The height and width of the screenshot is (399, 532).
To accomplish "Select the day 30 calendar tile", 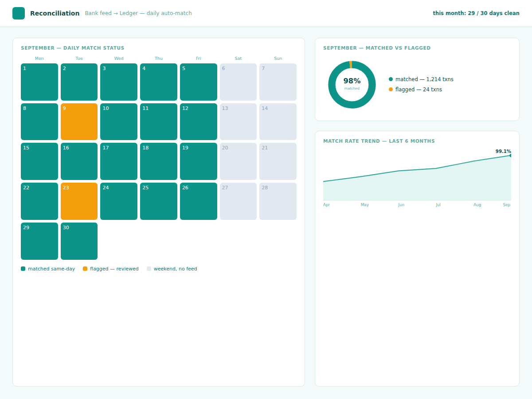I will click(x=79, y=241).
